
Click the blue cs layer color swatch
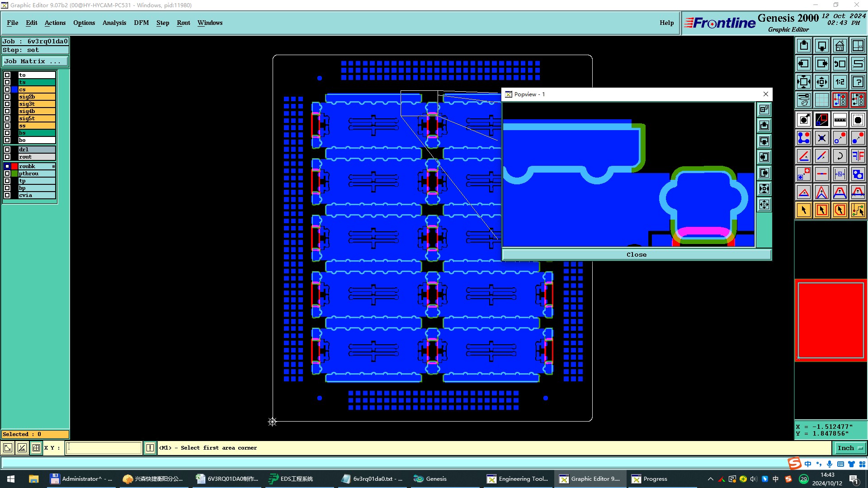click(x=14, y=89)
